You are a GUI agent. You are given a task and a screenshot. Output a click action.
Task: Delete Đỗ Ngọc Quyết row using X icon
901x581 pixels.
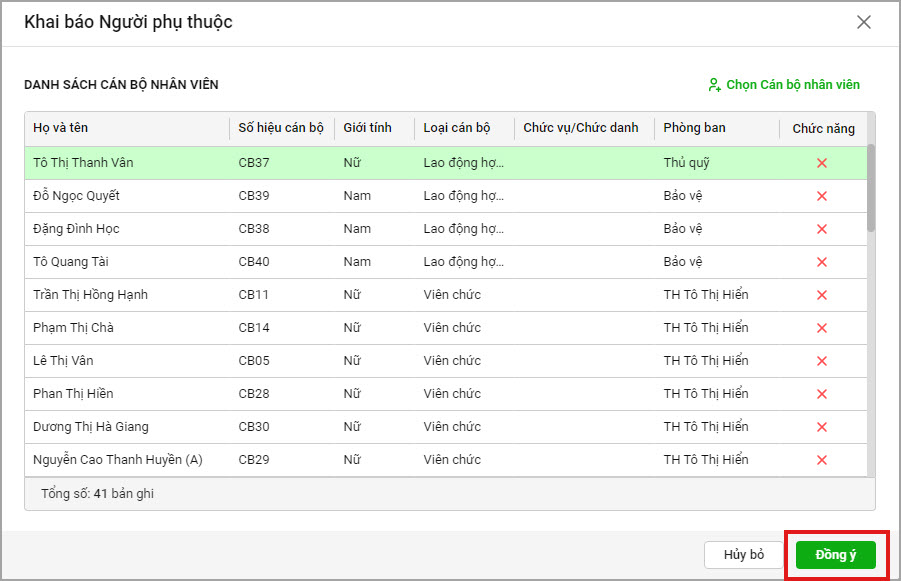tap(822, 196)
